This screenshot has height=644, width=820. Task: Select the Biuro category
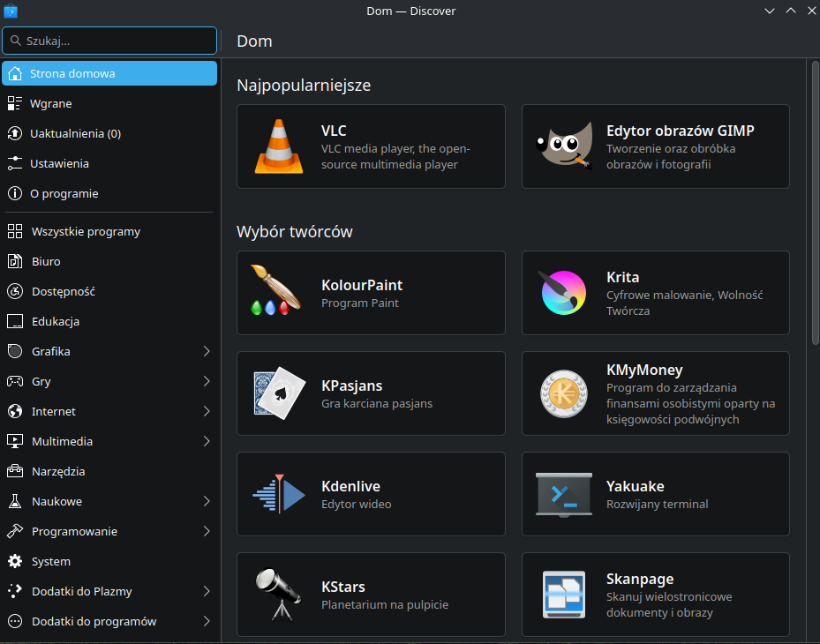point(46,261)
